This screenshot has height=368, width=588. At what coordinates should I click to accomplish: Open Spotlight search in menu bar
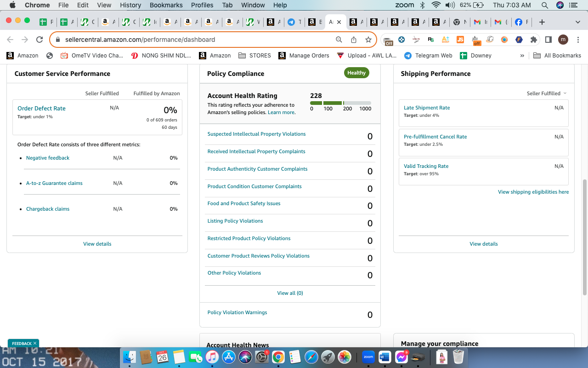click(x=544, y=5)
